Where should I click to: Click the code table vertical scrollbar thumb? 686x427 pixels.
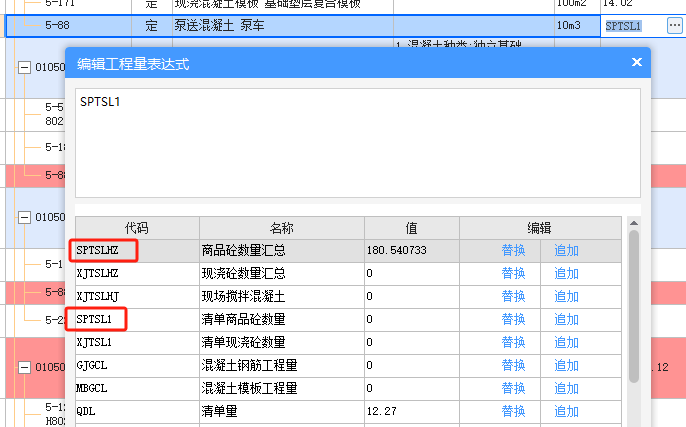click(634, 306)
